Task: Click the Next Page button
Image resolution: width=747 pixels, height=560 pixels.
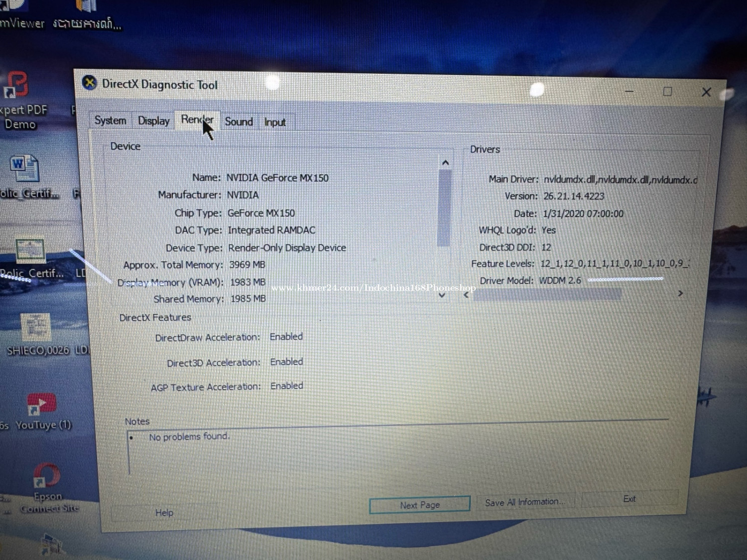Action: [419, 505]
